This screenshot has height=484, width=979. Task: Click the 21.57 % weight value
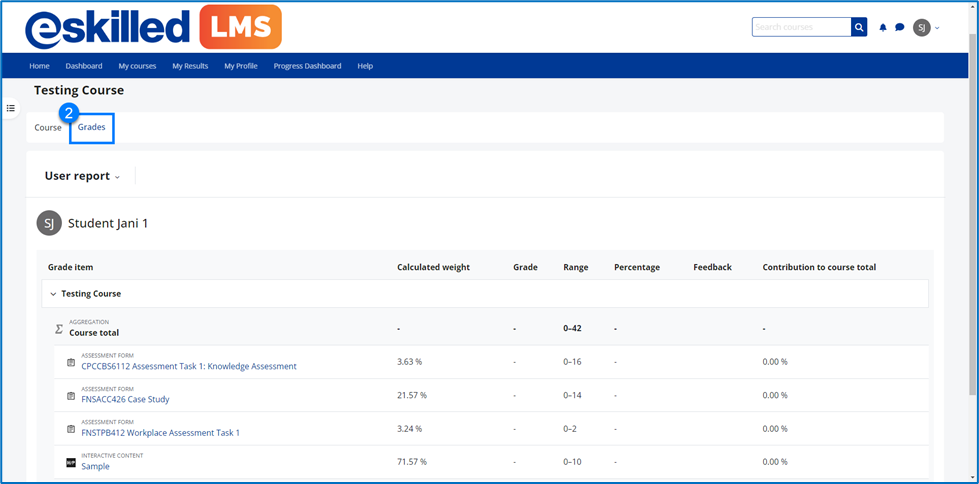(x=412, y=395)
